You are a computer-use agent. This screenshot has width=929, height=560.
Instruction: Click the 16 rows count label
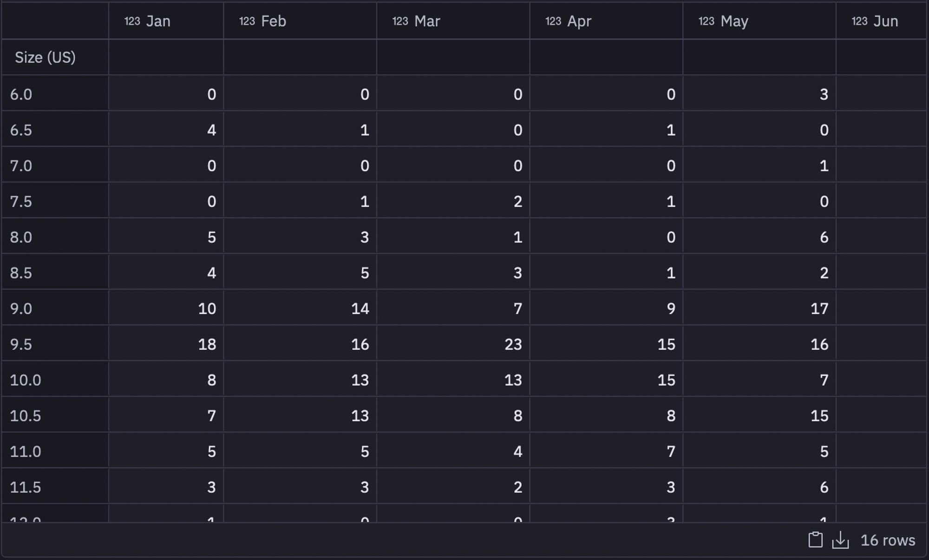tap(888, 540)
